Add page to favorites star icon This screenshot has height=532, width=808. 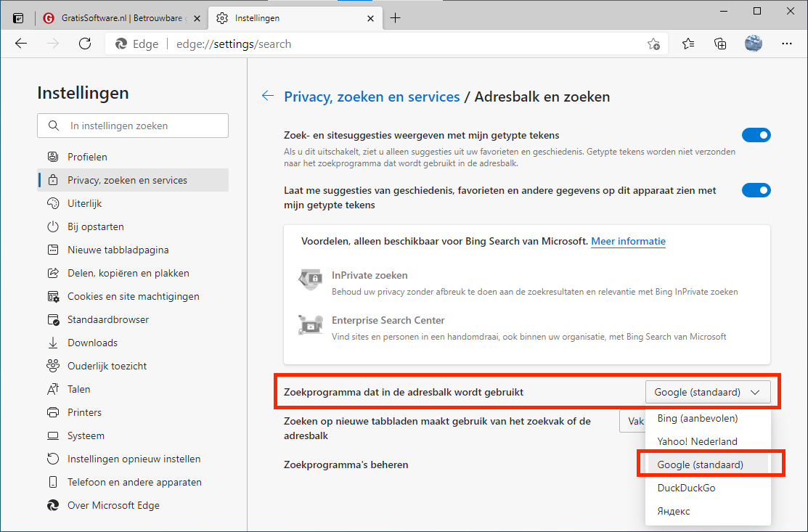[653, 44]
